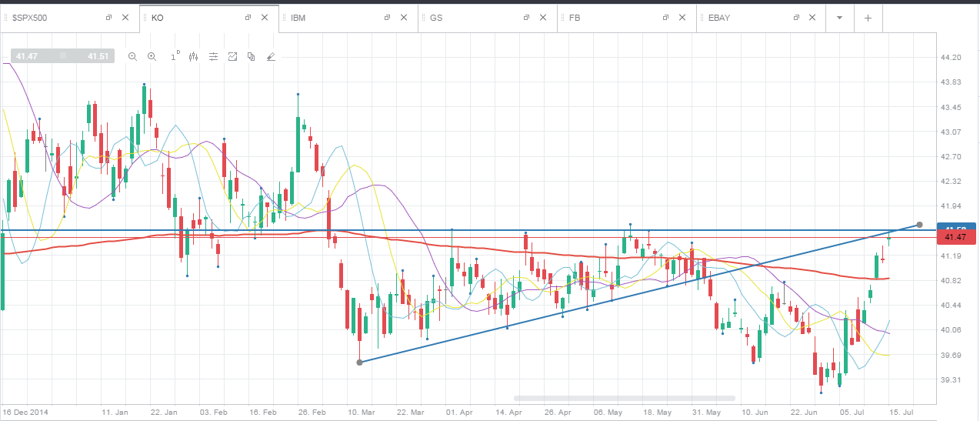Screen dimensions: 980x421
Task: Pop out the FB tab window
Action: pos(665,18)
